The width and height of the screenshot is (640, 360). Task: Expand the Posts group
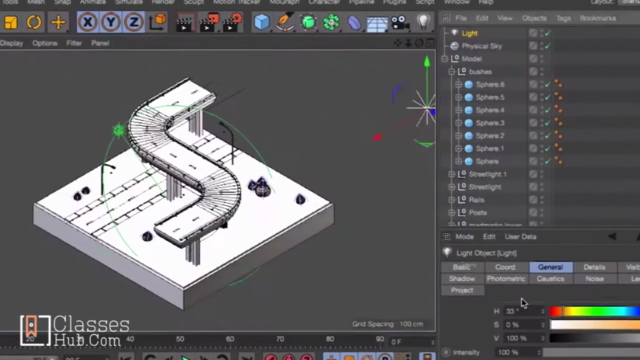pos(451,213)
